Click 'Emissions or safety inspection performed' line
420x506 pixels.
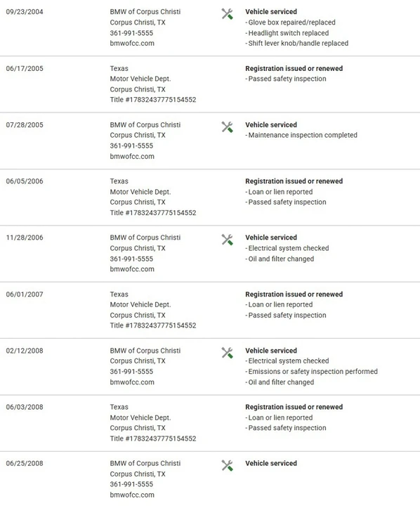point(311,372)
